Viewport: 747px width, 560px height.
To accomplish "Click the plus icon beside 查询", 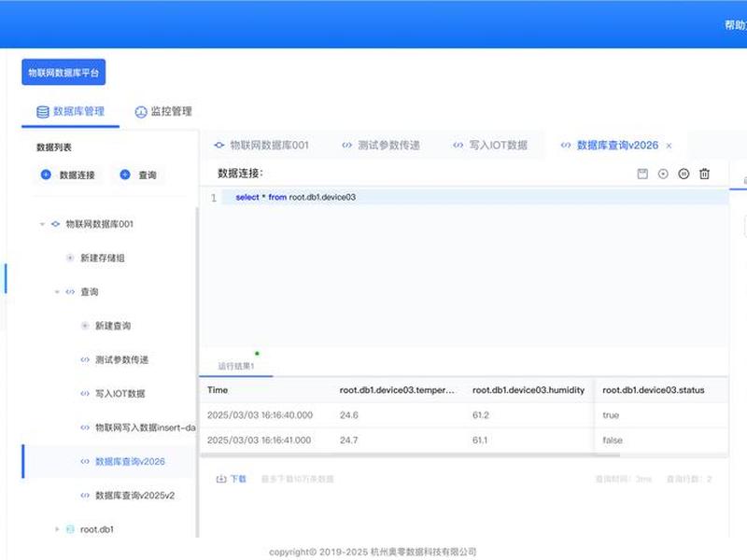I will (125, 175).
